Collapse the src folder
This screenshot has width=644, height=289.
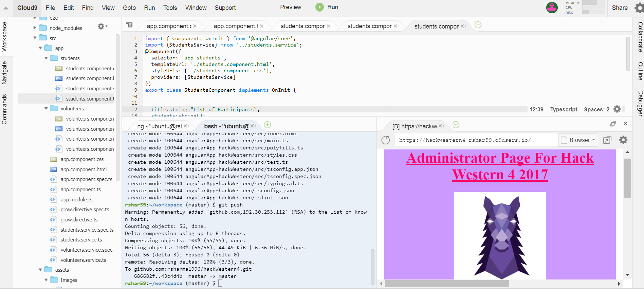click(x=35, y=38)
